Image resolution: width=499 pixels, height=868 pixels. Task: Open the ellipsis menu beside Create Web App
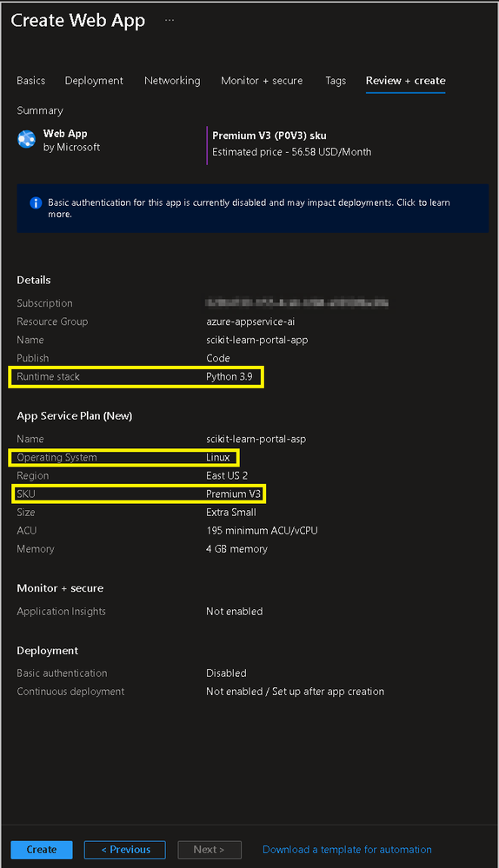point(170,21)
